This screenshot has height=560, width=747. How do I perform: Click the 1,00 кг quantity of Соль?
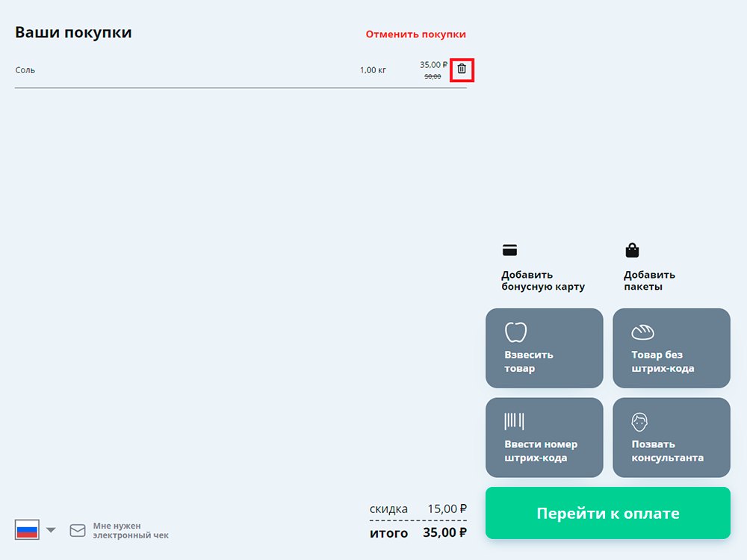pyautogui.click(x=373, y=70)
